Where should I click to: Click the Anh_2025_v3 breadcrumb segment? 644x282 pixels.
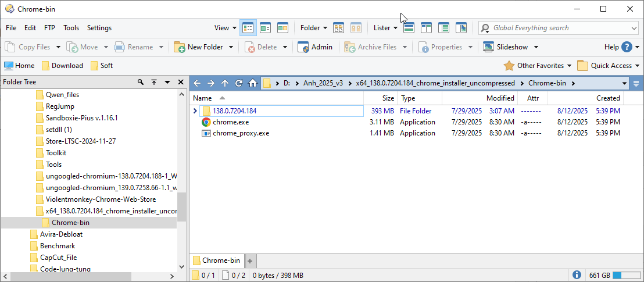tap(323, 83)
